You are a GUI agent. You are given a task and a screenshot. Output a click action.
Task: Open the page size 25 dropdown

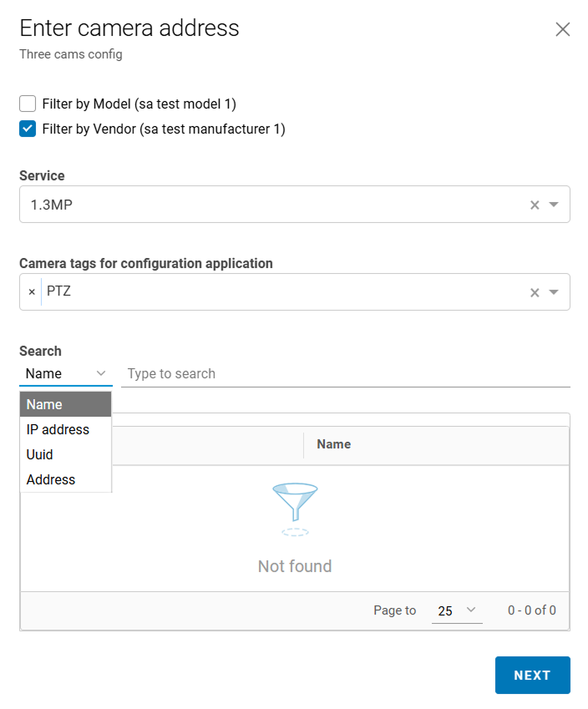(457, 610)
